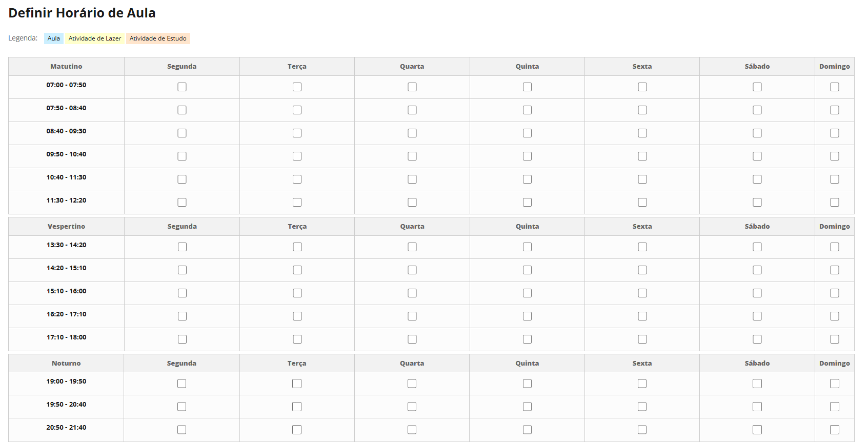868x442 pixels.
Task: Check Quinta 16:20 - 17:10 slot
Action: pyautogui.click(x=527, y=316)
